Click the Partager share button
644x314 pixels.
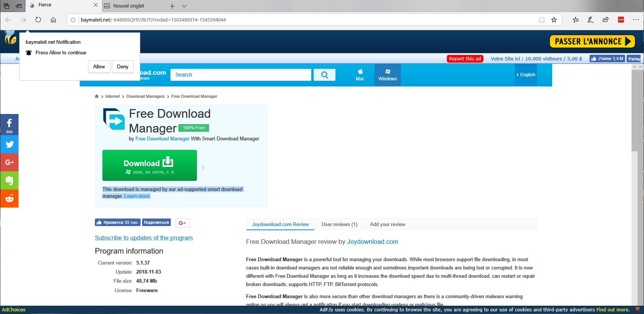(x=634, y=58)
